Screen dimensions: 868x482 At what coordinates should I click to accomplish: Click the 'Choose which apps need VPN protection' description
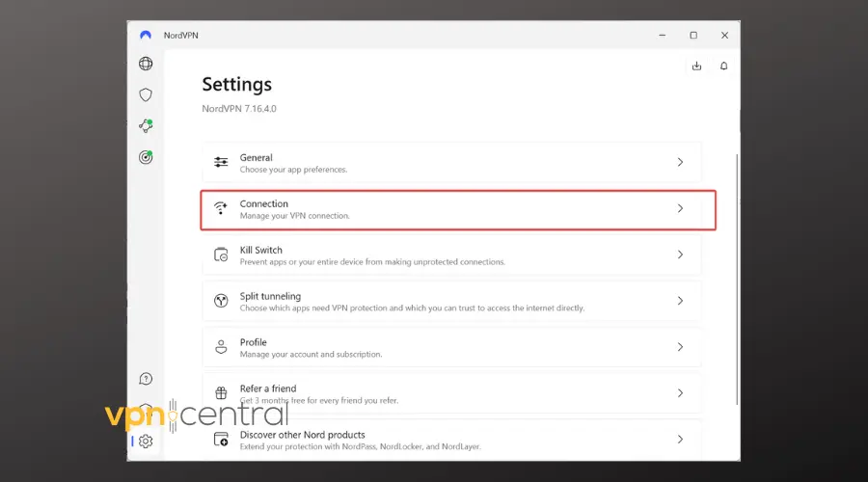(x=412, y=308)
